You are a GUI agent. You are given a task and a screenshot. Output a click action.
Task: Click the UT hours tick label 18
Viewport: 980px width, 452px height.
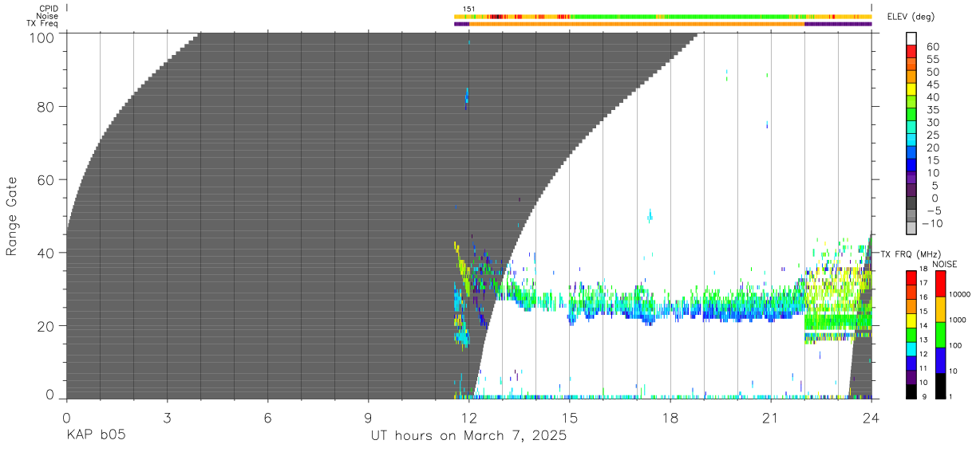click(x=670, y=417)
